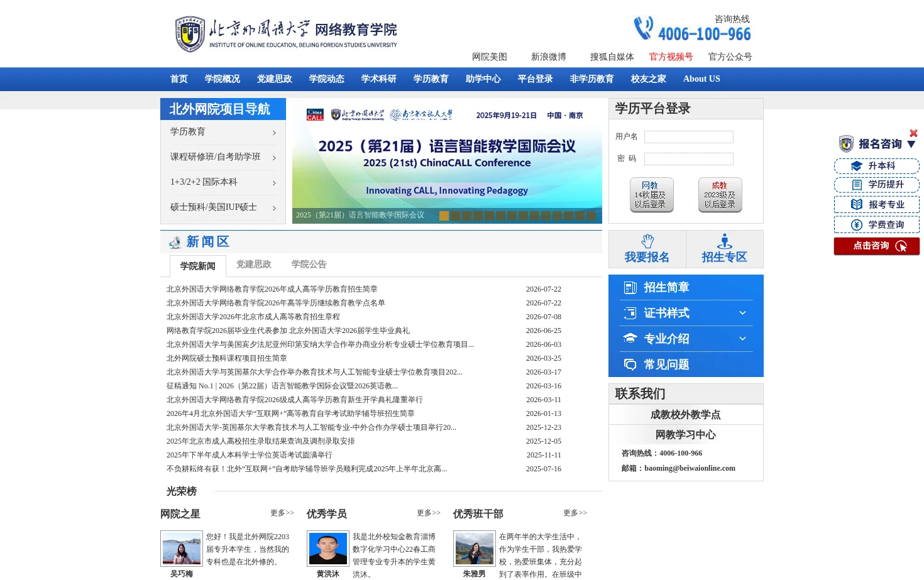The image size is (924, 580).
Task: Click the 专业介绍 graduation cap icon
Action: [630, 339]
